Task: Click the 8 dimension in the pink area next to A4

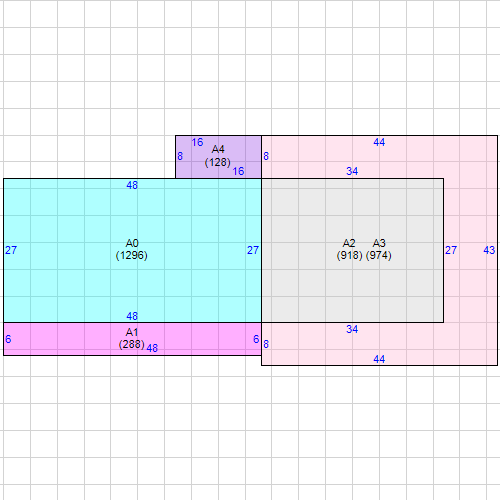Action: click(x=266, y=156)
